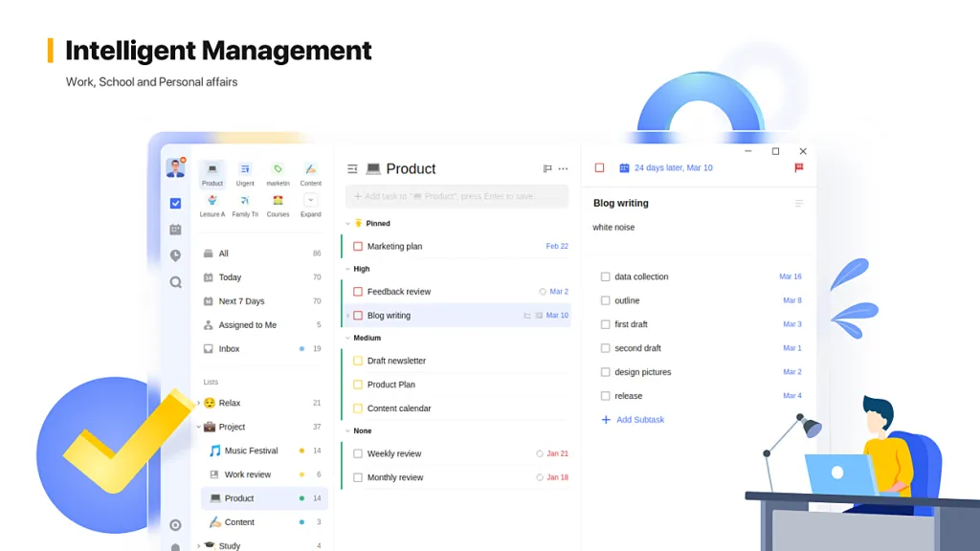This screenshot has width=980, height=551.
Task: Click the Expand dropdown in shortcuts grid
Action: click(x=310, y=201)
